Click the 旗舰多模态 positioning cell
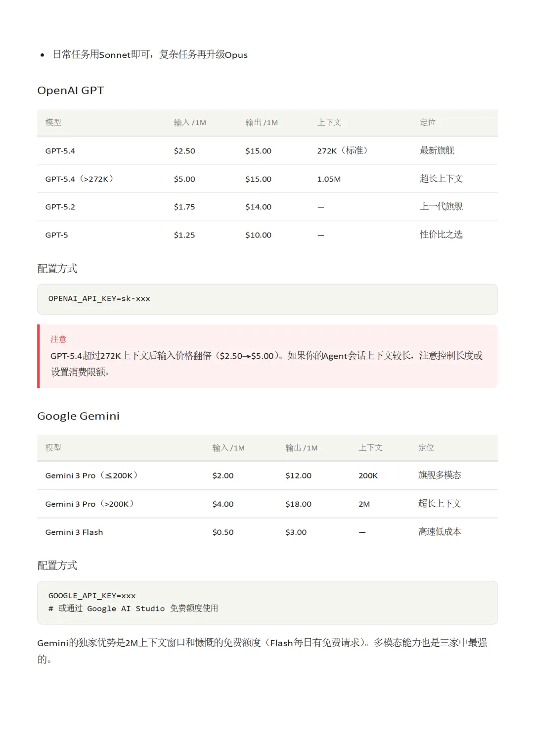 (440, 475)
